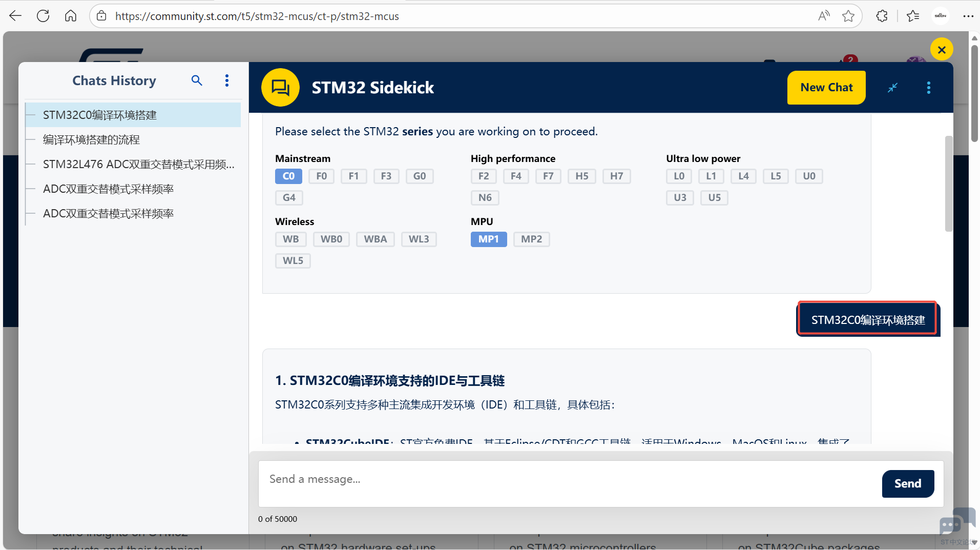Screen dimensions: 980x550
Task: Collapse the chat window with shrink icon
Action: click(x=892, y=88)
